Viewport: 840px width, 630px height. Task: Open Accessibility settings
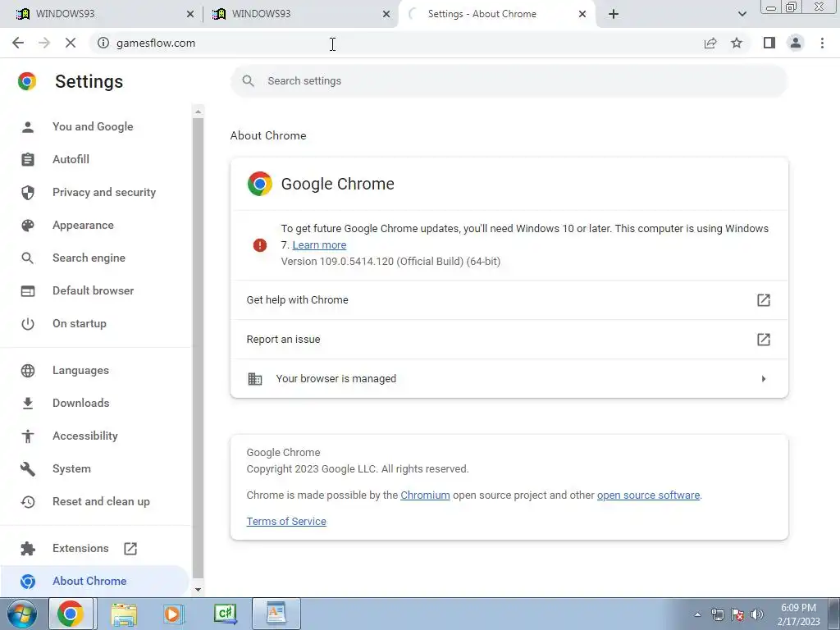pyautogui.click(x=85, y=436)
